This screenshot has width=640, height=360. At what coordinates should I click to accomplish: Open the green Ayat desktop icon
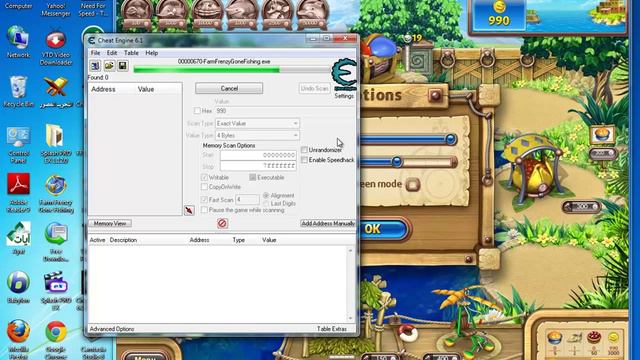tap(18, 238)
